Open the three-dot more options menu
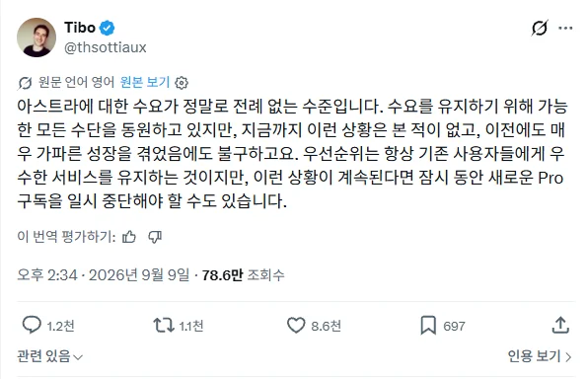Screen dimensions: 588x379 pos(565,28)
